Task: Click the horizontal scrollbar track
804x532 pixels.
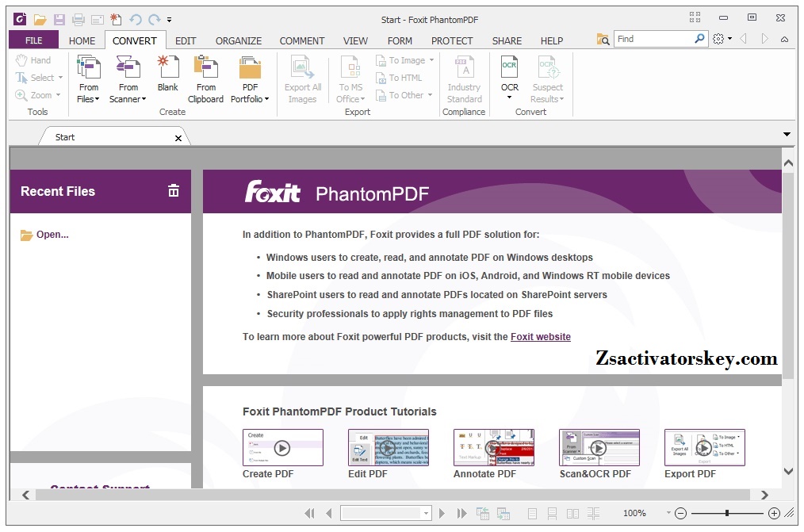Action: pyautogui.click(x=394, y=495)
